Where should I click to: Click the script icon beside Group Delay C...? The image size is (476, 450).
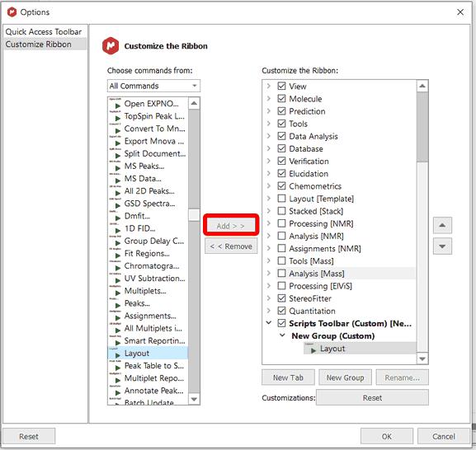115,241
